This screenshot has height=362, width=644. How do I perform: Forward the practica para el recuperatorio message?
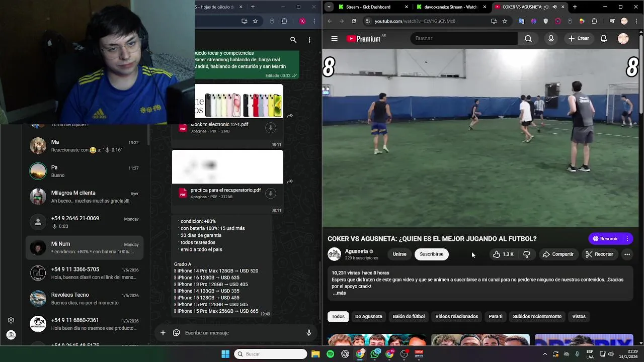pyautogui.click(x=290, y=182)
